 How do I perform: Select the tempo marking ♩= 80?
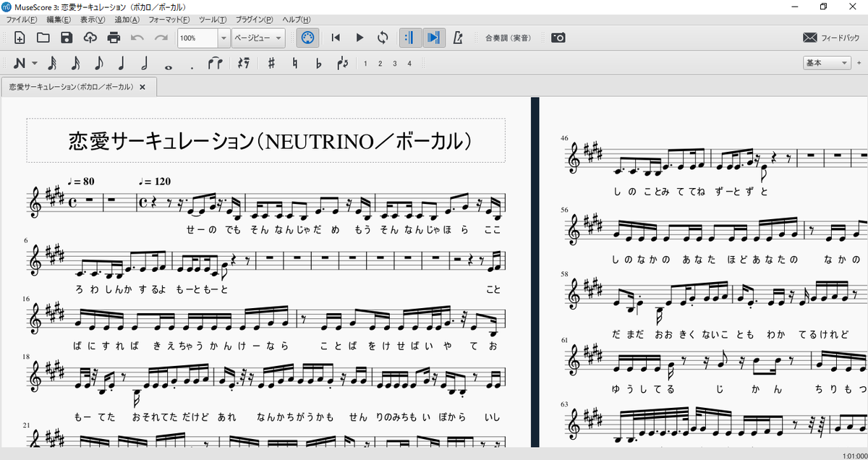pos(80,181)
